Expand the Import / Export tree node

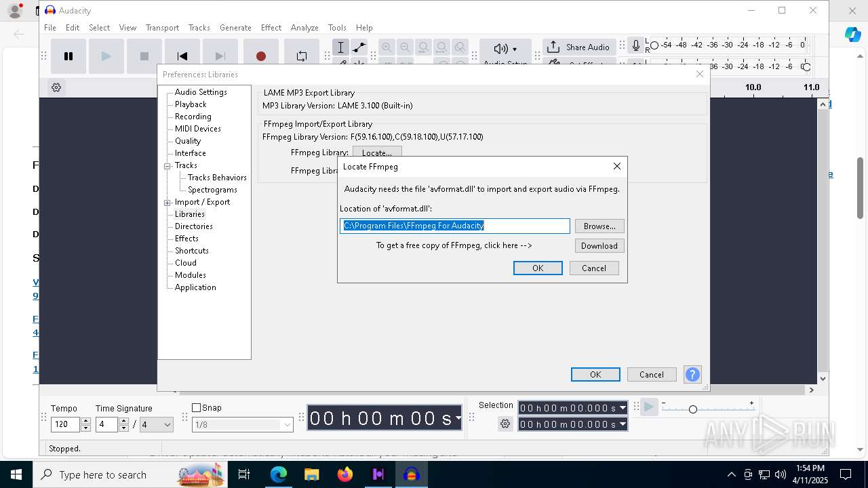[x=167, y=203]
